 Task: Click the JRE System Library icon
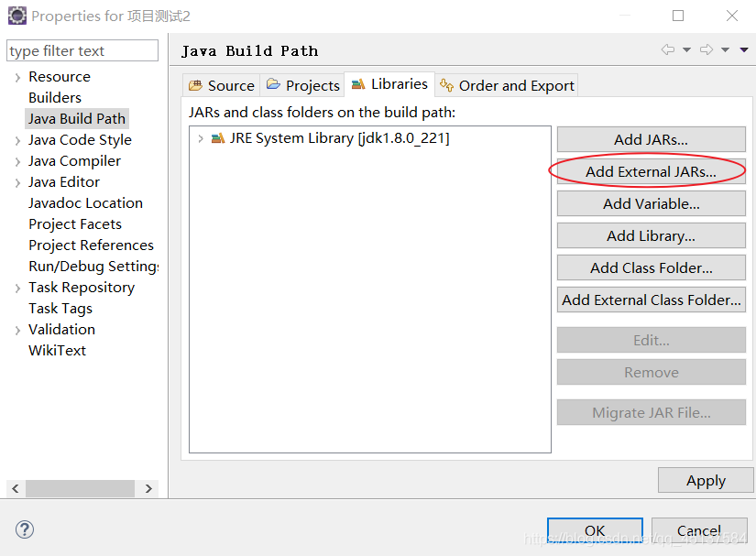pyautogui.click(x=218, y=138)
